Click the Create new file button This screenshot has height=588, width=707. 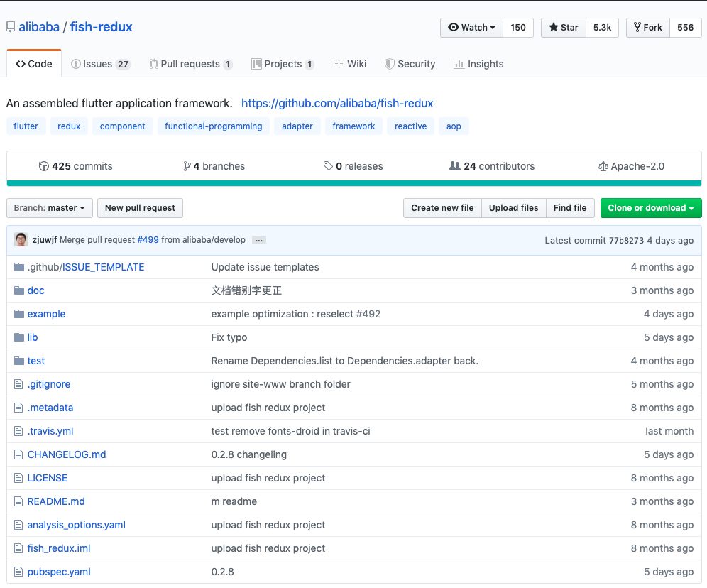(x=442, y=208)
